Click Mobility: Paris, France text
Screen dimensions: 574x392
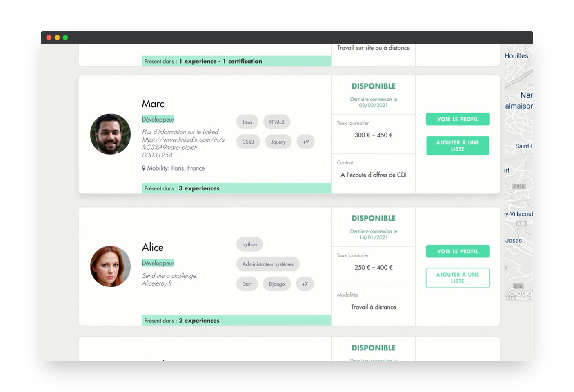click(x=176, y=168)
